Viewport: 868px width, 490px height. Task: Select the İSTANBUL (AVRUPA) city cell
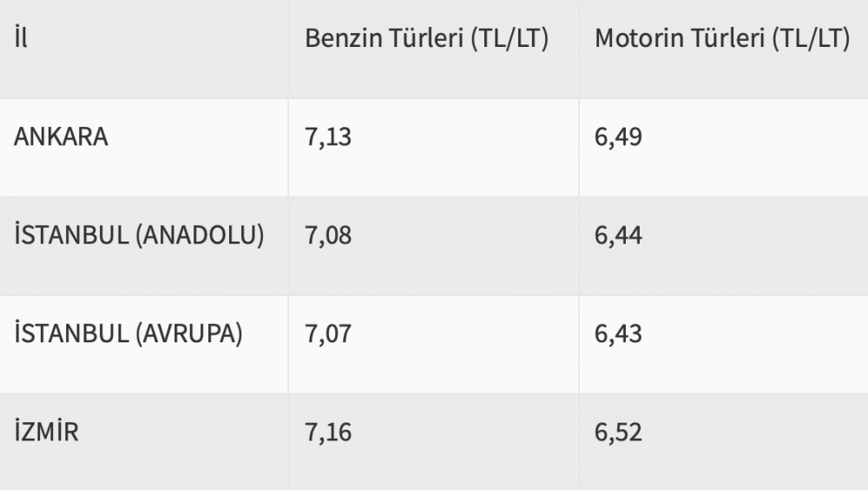point(128,334)
